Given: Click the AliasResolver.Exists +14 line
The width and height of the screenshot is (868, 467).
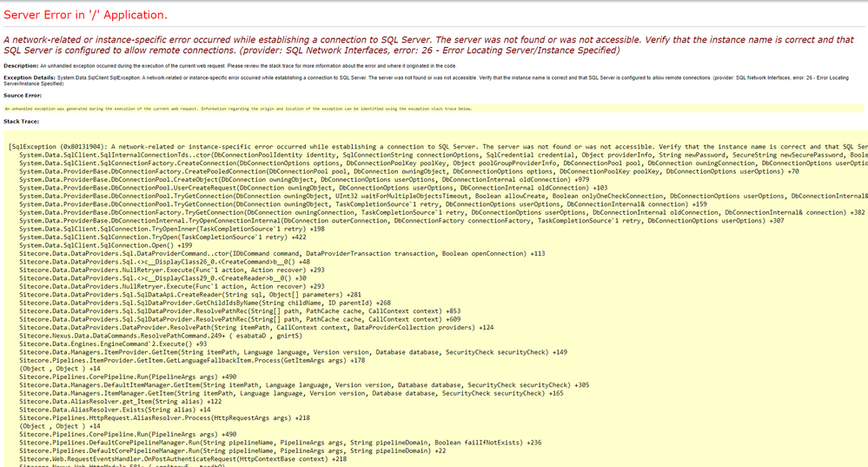Looking at the screenshot, I should [x=115, y=410].
